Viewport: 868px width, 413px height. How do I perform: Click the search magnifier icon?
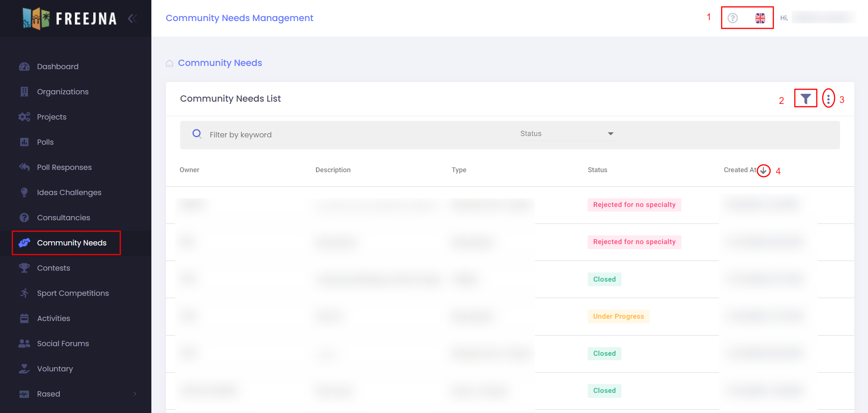[x=197, y=134]
